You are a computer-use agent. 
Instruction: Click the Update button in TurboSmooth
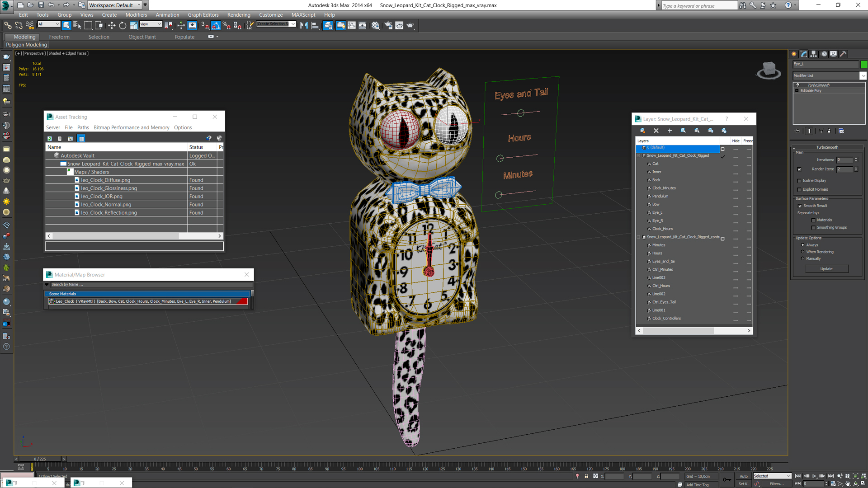(826, 269)
